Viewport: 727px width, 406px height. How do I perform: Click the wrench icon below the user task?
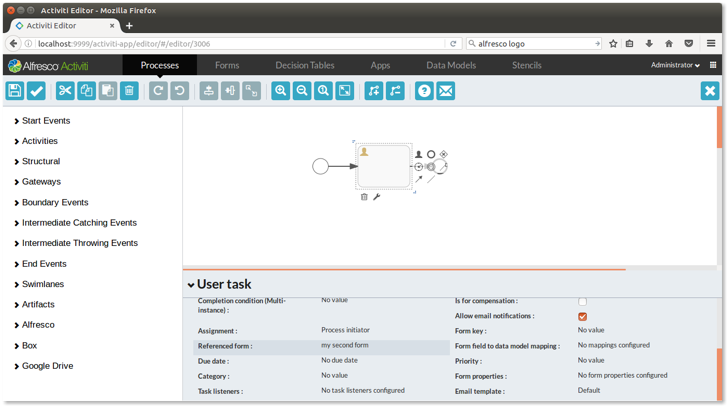[x=377, y=197]
